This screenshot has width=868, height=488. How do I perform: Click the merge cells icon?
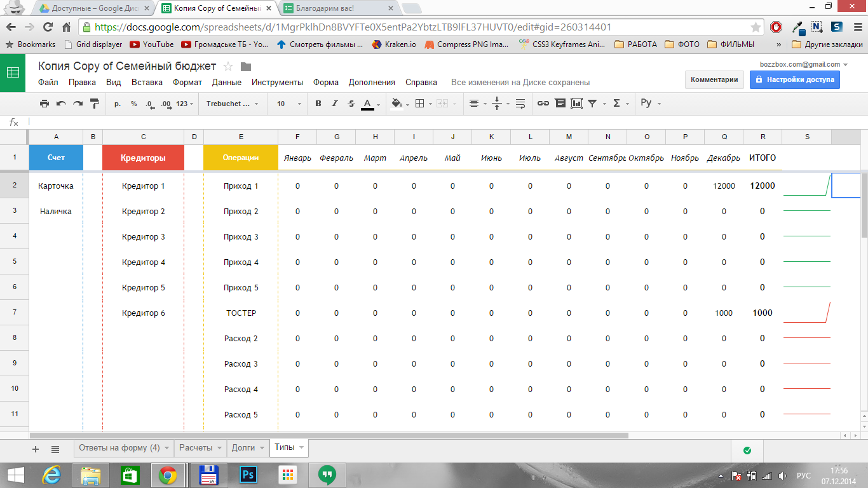442,104
